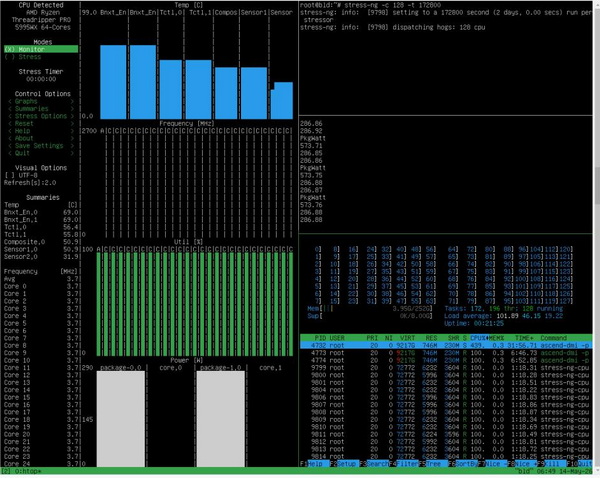Open the About control option
600x478 pixels.
point(41,138)
